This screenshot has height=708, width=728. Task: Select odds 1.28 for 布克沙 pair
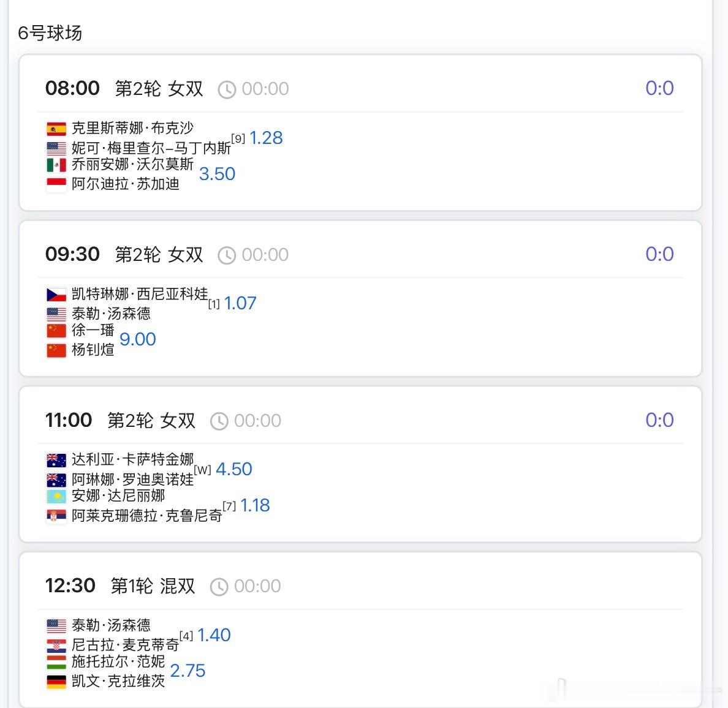click(266, 138)
